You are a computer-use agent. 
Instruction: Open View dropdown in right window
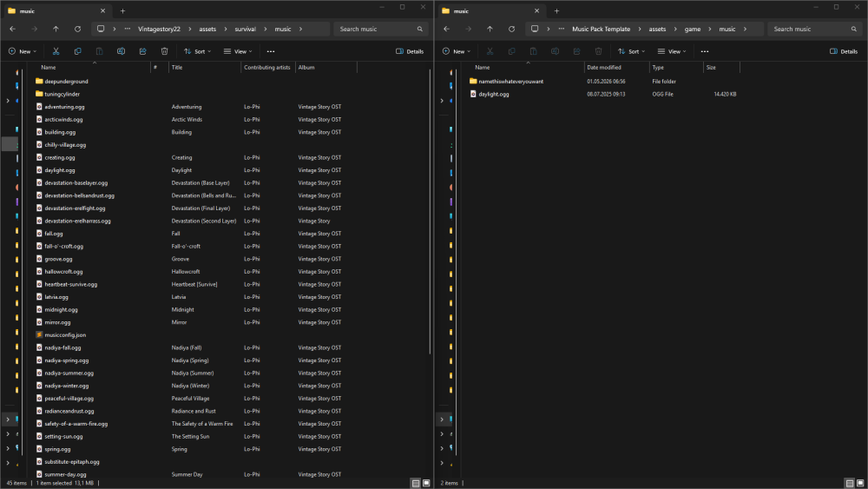(672, 51)
